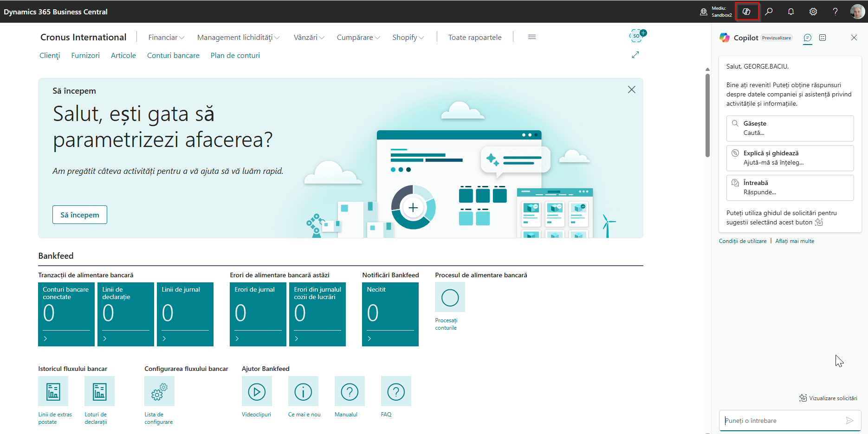868x434 pixels.
Task: Open the Toate rapoartele menu item
Action: point(475,37)
